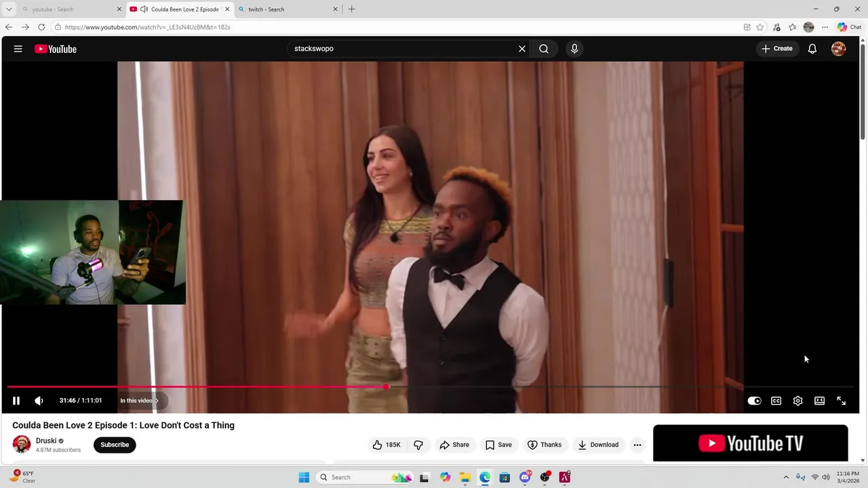The image size is (868, 488).
Task: Open the browser media control icon
Action: [776, 27]
